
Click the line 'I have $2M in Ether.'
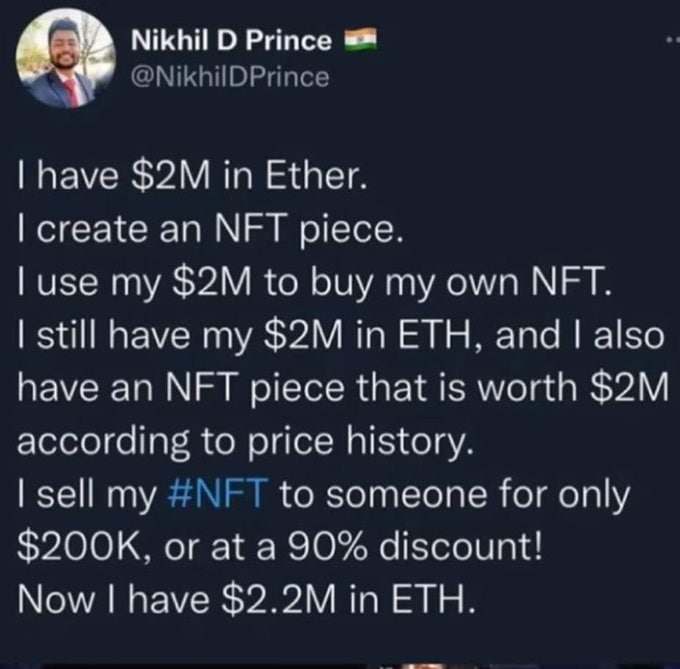point(192,176)
